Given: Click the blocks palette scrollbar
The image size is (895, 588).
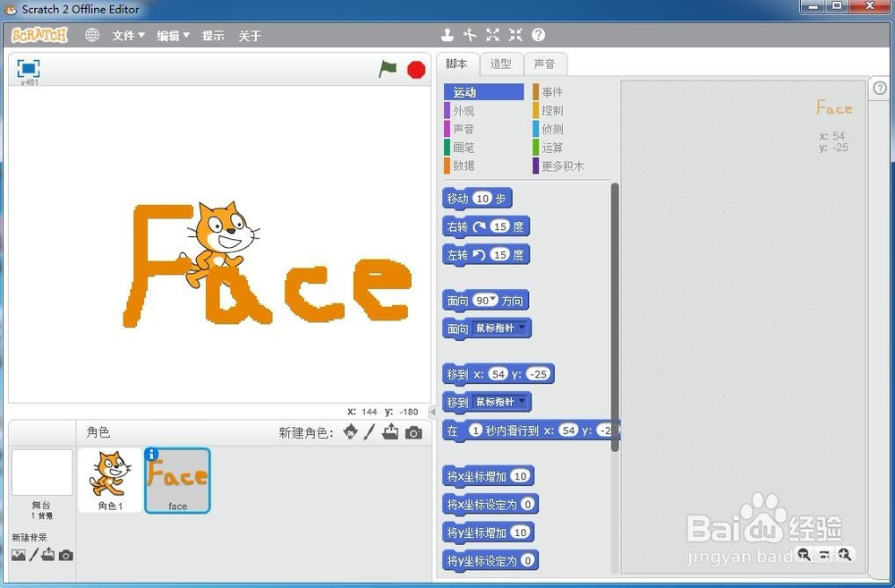Looking at the screenshot, I should [615, 317].
